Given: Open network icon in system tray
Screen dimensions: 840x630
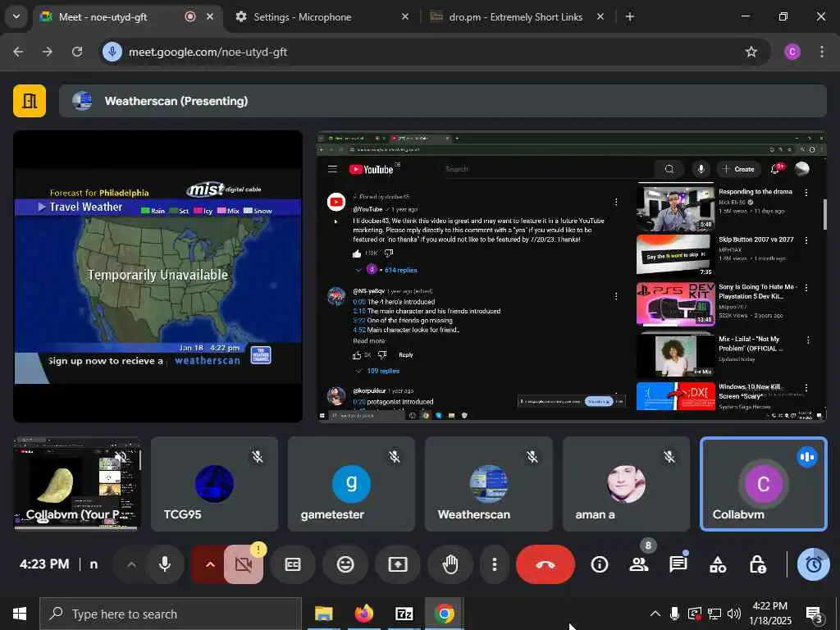Looking at the screenshot, I should pos(714,614).
